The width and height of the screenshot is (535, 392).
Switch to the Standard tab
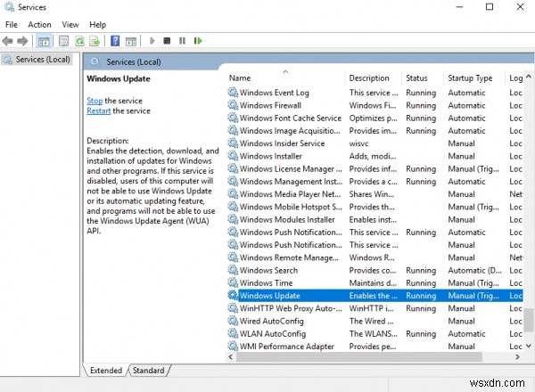pyautogui.click(x=148, y=371)
